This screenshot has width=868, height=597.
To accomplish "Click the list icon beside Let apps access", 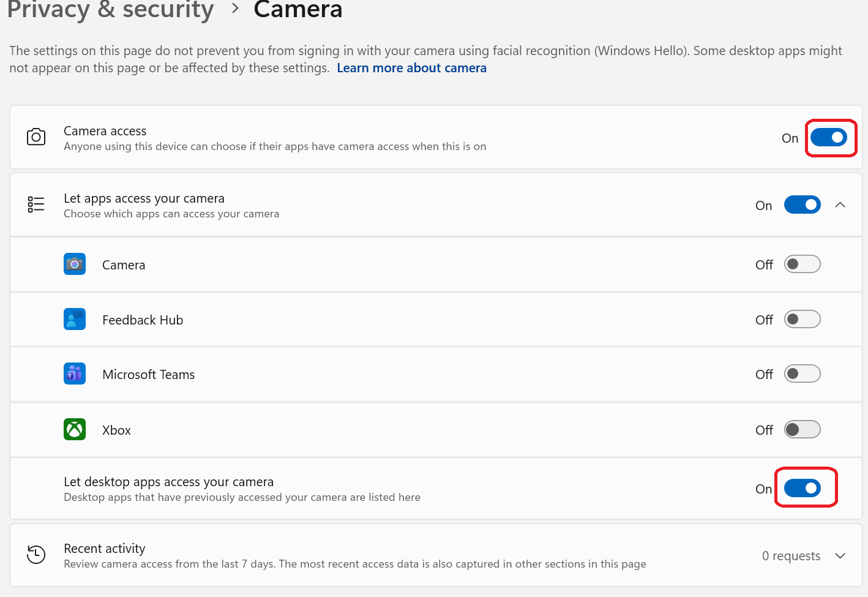I will pyautogui.click(x=36, y=205).
